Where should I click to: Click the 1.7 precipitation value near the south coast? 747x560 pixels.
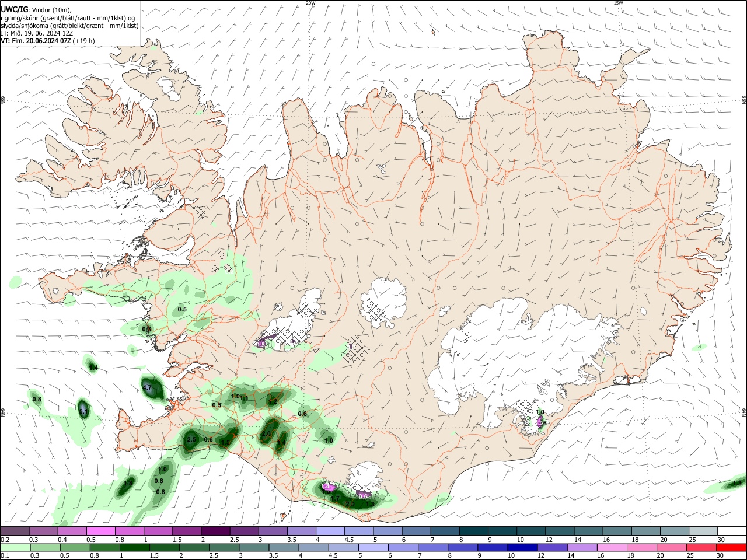click(336, 499)
